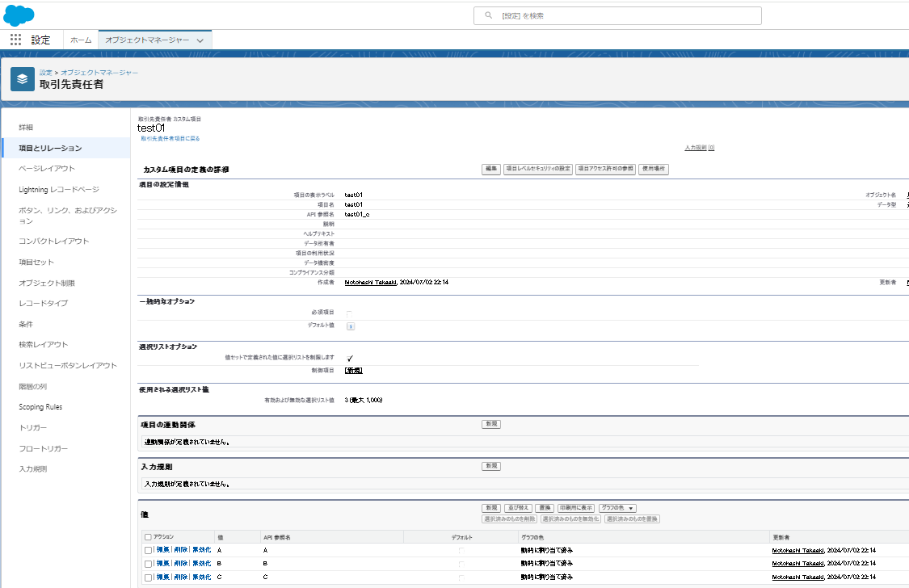Click the [設定] を検索 search field
Screen dimensions: 909x588
(x=617, y=15)
